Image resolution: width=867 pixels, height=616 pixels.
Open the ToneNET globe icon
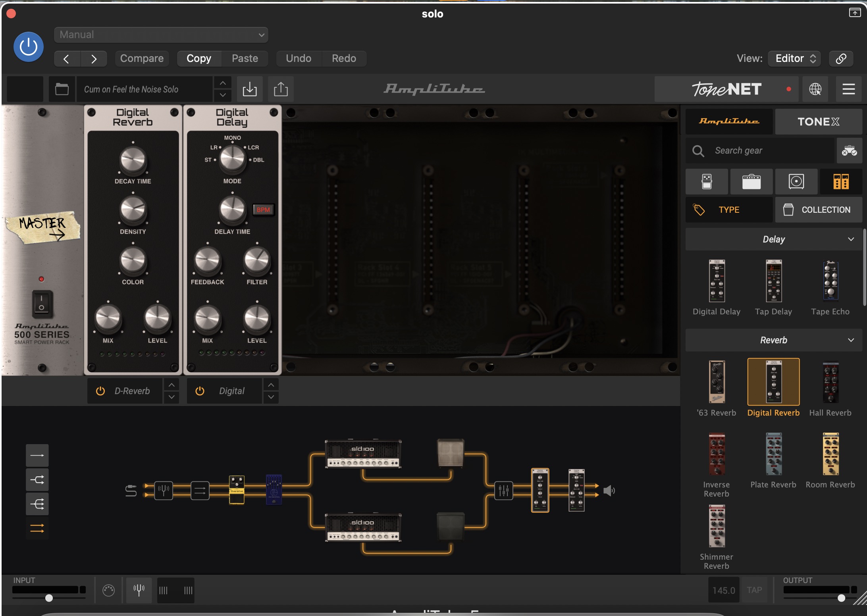click(815, 89)
